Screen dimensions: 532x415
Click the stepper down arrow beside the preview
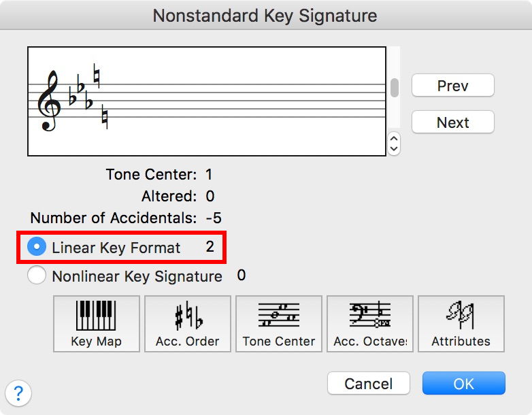pos(394,148)
